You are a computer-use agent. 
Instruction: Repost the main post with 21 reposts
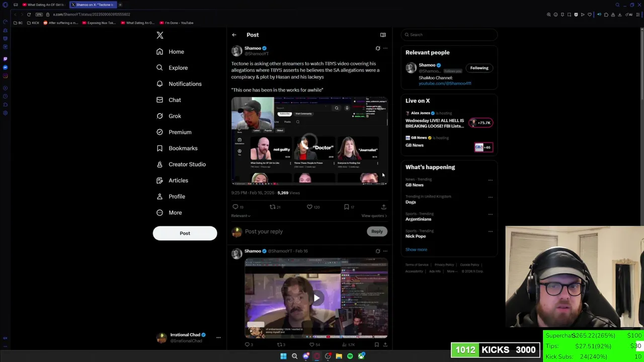[x=275, y=207]
